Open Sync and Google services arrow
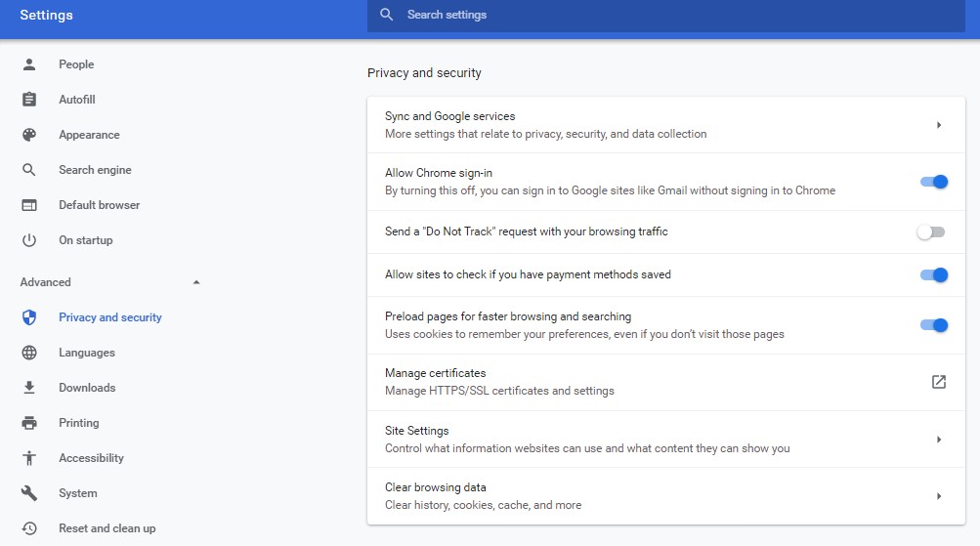 pyautogui.click(x=939, y=125)
